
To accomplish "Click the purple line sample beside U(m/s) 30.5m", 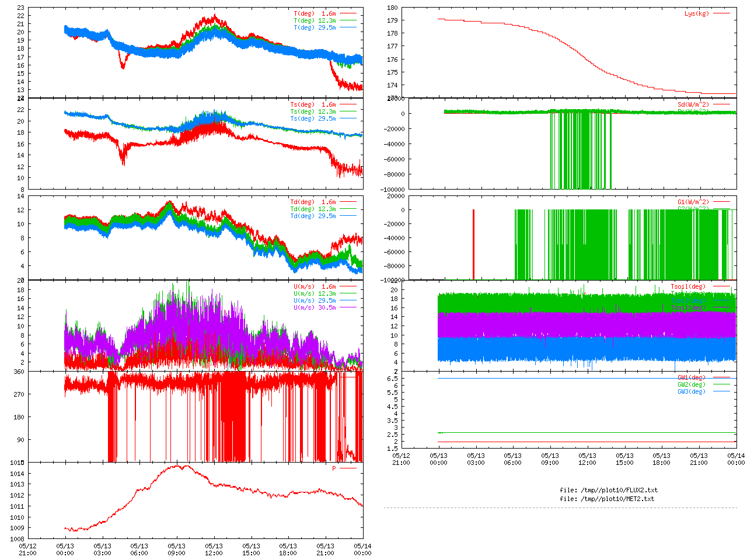I will pyautogui.click(x=348, y=307).
